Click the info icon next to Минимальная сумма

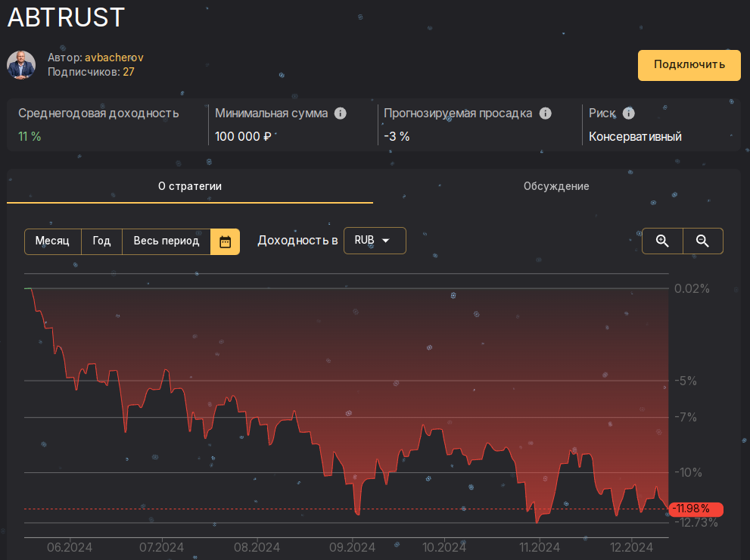341,113
